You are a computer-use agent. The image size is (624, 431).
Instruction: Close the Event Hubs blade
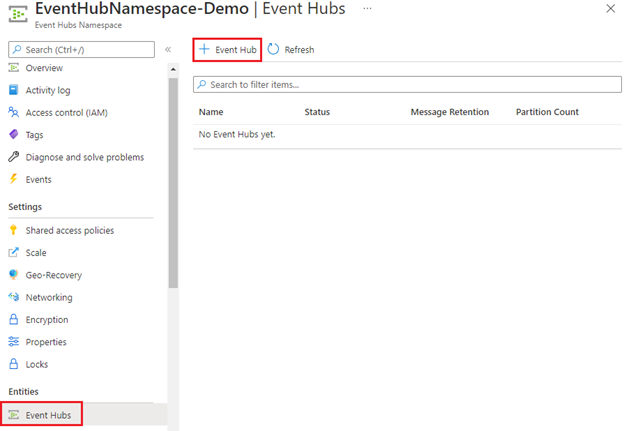(x=610, y=8)
